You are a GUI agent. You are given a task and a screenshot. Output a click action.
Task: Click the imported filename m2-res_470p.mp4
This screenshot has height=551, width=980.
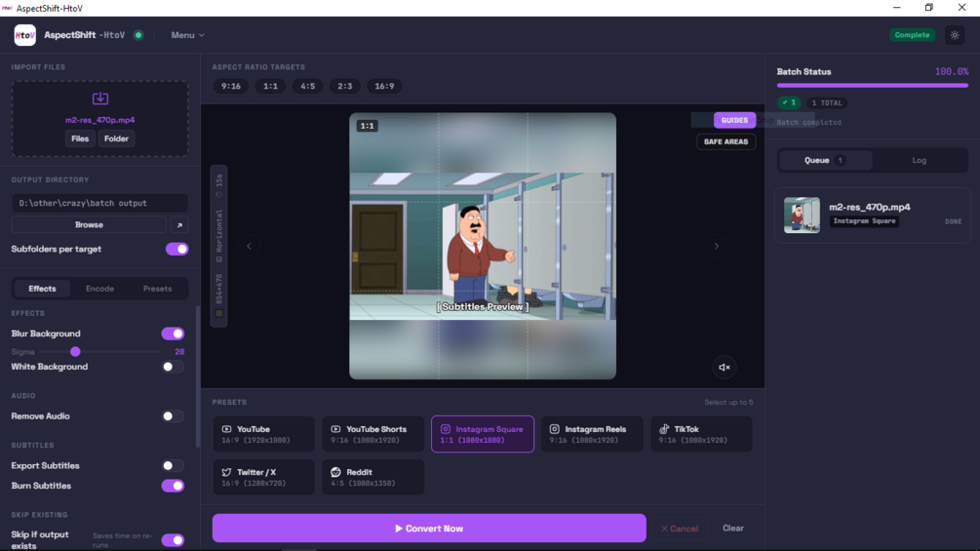100,120
